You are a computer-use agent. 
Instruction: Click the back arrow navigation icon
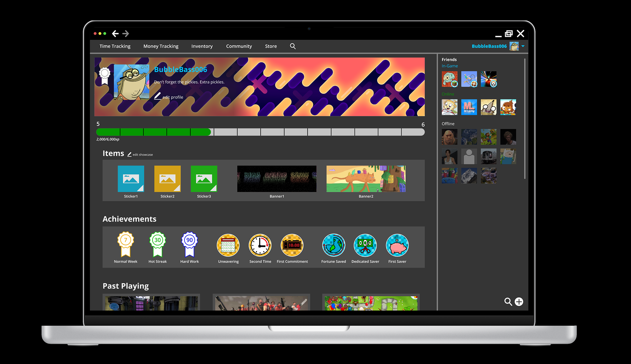point(115,34)
